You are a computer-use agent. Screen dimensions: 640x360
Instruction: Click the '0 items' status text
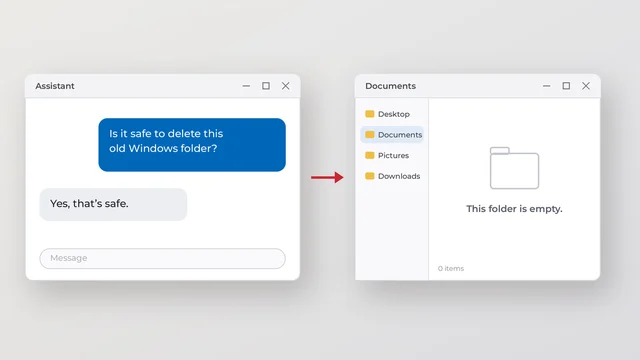451,269
